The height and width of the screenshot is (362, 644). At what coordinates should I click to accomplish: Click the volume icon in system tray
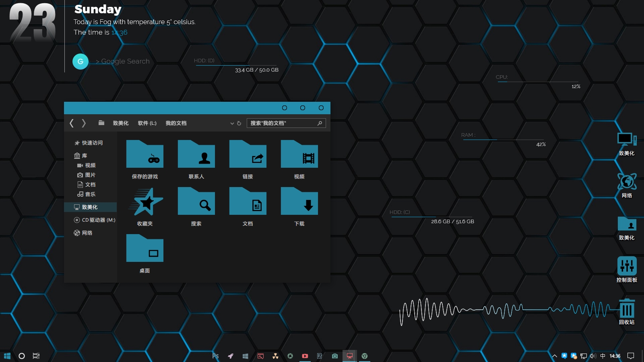coord(593,356)
